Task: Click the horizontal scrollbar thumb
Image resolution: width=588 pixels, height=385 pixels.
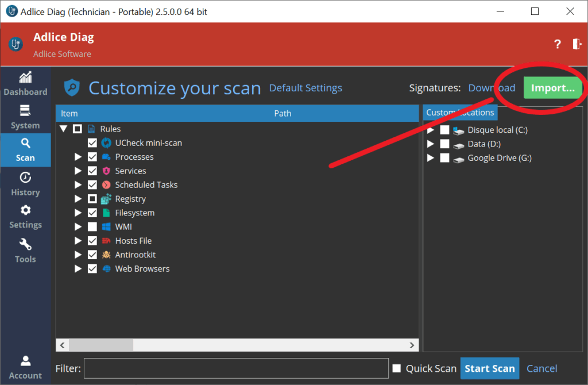Action: click(x=101, y=345)
